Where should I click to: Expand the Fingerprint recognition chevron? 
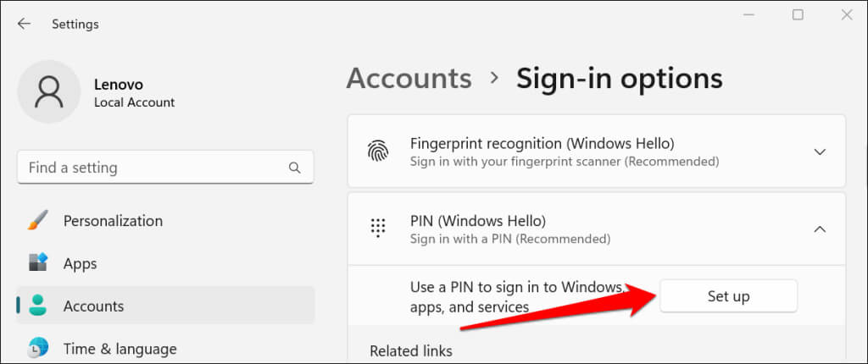coord(819,152)
